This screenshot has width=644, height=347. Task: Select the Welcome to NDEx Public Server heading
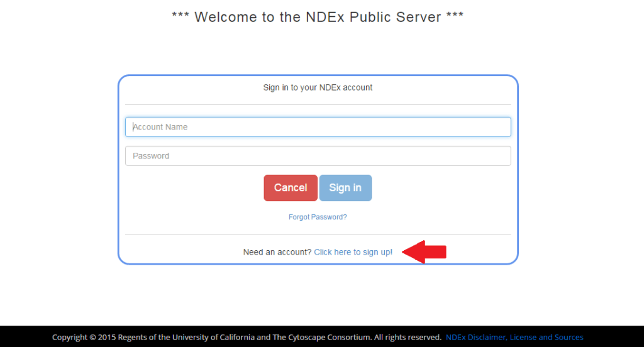[x=318, y=17]
